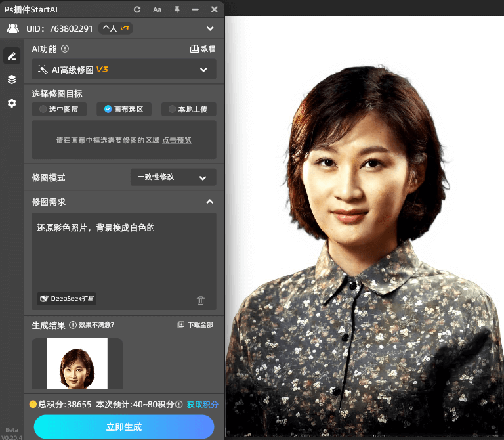Image resolution: width=504 pixels, height=440 pixels.
Task: Expand the UID account chevron
Action: coord(210,28)
